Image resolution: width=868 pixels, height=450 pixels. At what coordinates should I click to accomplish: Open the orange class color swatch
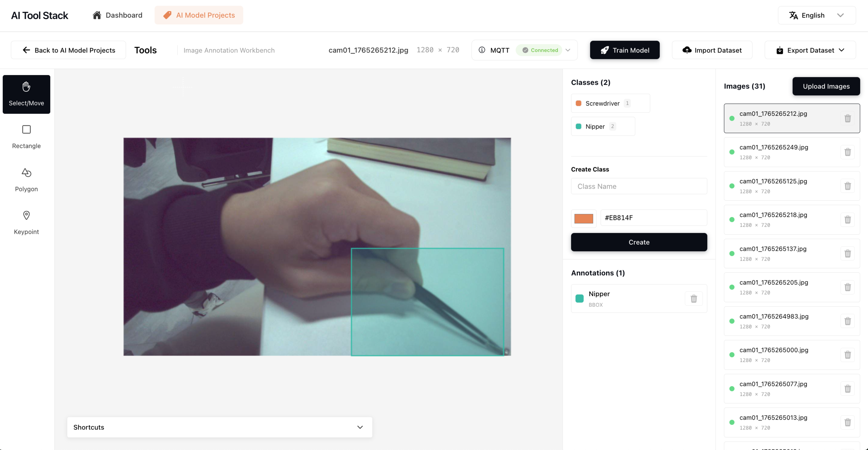(583, 218)
